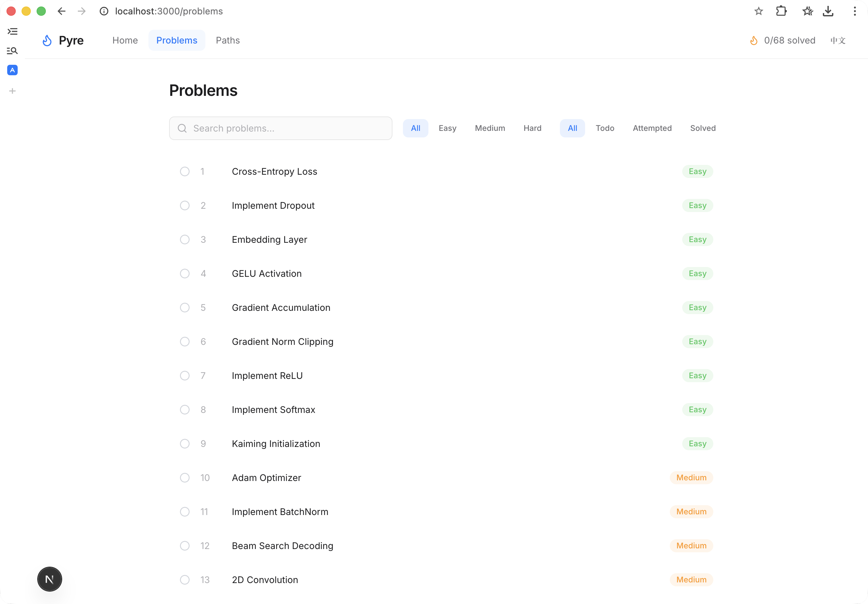
Task: Toggle status circle for Implement ReLU
Action: 184,376
